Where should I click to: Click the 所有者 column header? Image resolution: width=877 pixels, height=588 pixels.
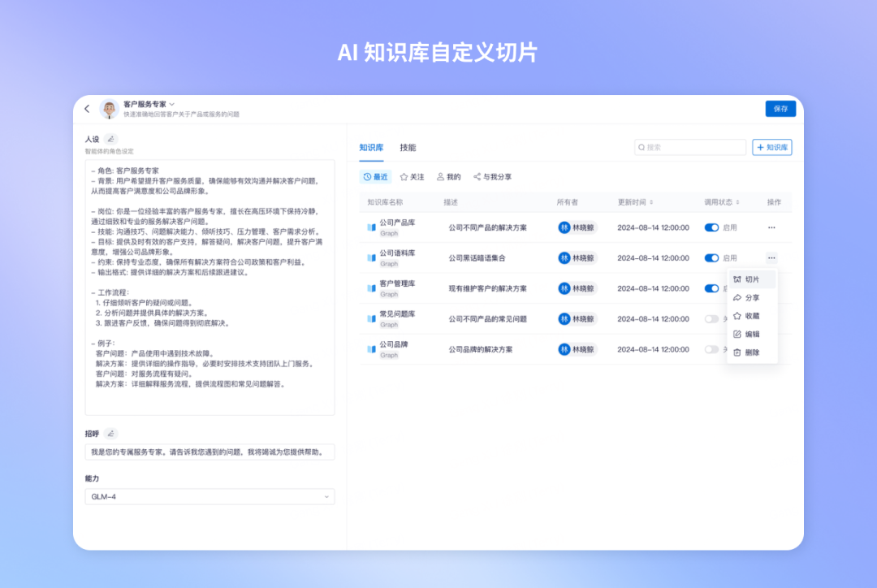567,202
